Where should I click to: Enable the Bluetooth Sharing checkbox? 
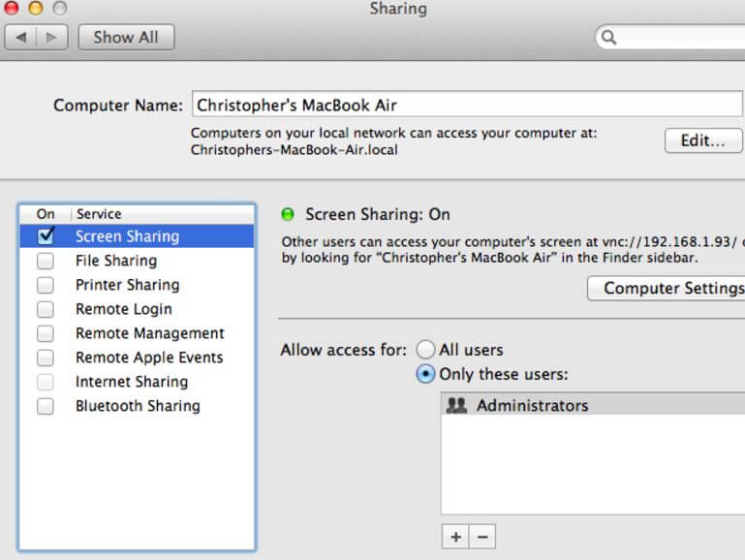click(46, 406)
